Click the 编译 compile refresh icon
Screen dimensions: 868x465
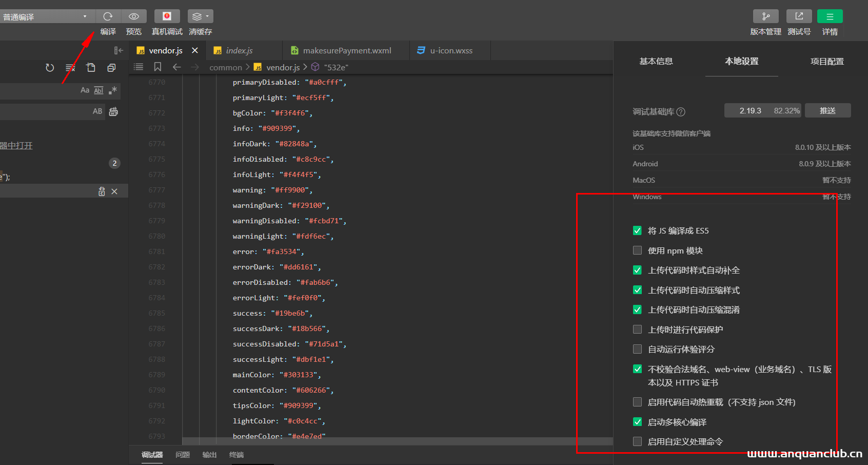[x=108, y=16]
